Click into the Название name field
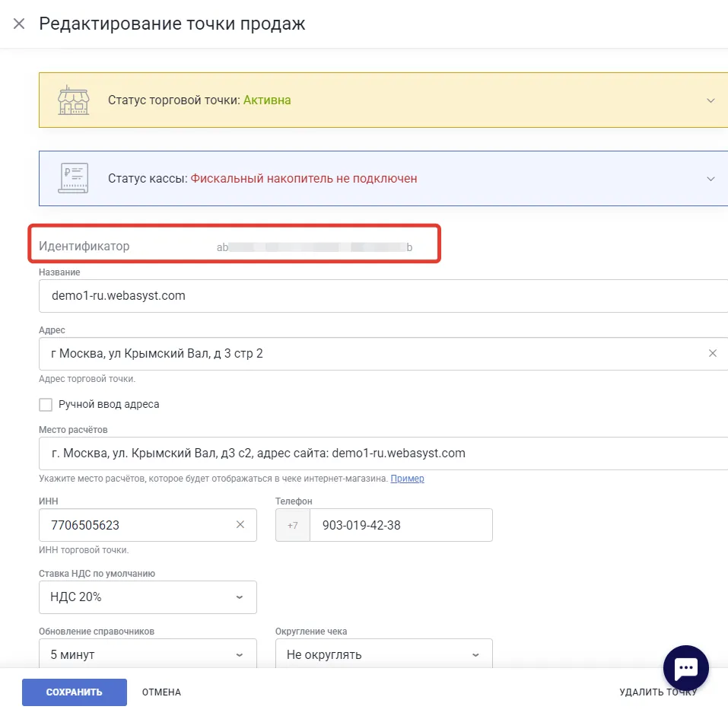Screen dimensions: 728x716 click(380, 296)
